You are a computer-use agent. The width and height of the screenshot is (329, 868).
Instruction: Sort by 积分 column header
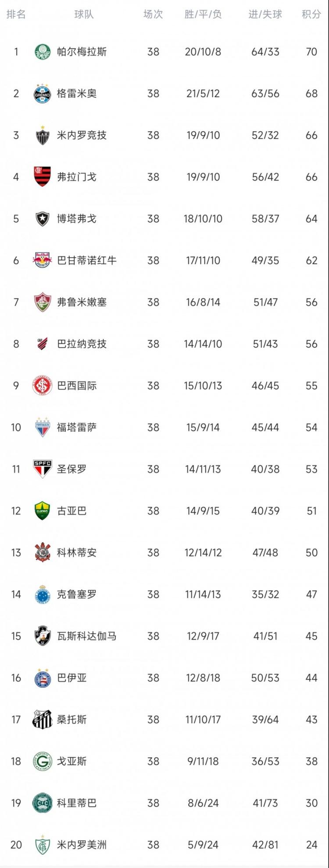tap(311, 14)
